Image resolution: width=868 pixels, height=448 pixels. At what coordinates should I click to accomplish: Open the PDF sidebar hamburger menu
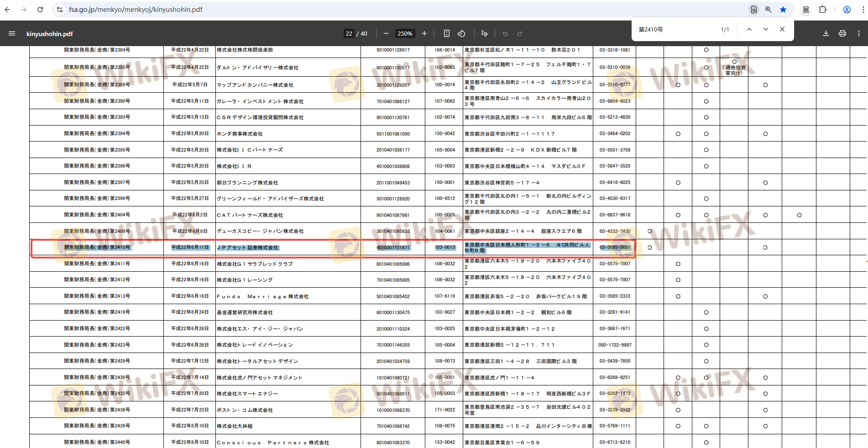[x=12, y=33]
